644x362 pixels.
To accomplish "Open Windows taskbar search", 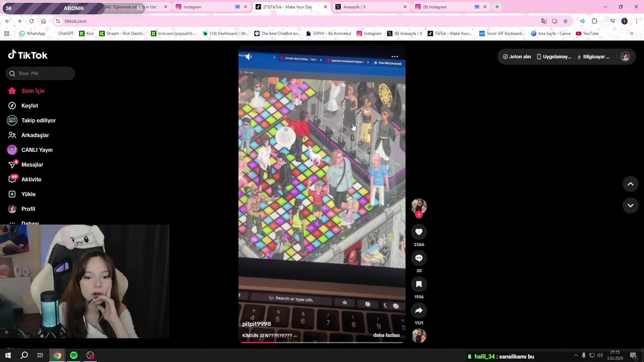I will point(24,355).
